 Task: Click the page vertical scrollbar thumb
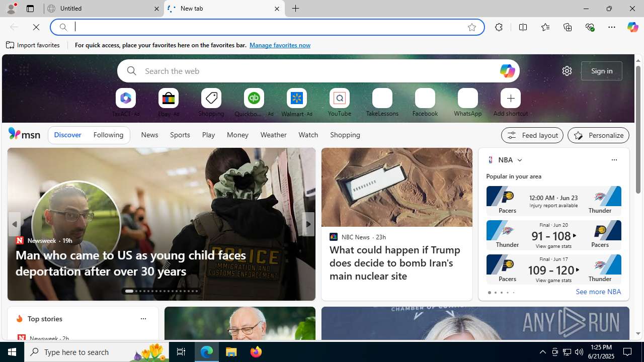pos(638,130)
